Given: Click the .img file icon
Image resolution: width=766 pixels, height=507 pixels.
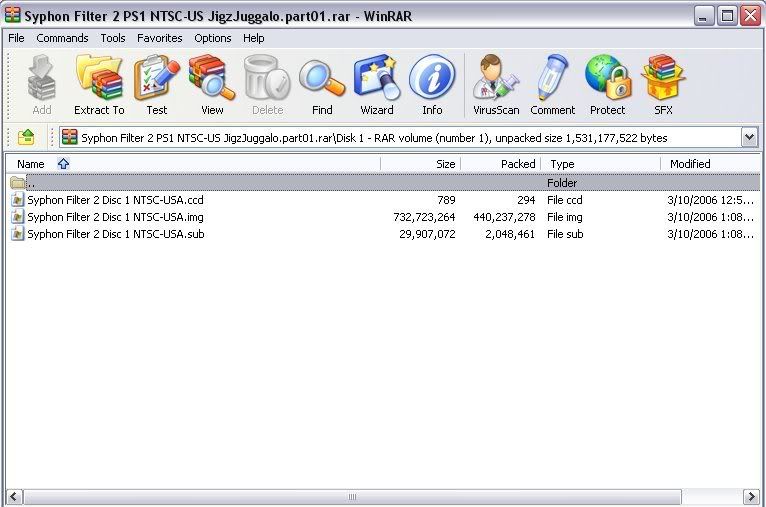Looking at the screenshot, I should 18,217.
